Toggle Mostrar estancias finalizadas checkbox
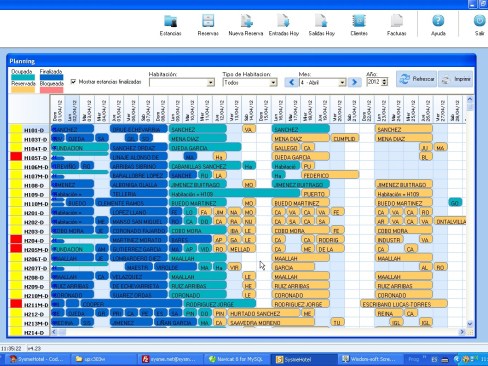Screen dimensions: 488x366 (73, 82)
